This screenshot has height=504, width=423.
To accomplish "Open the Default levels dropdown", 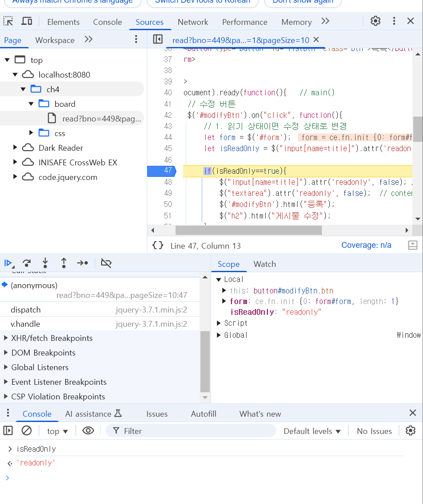I will [x=312, y=431].
